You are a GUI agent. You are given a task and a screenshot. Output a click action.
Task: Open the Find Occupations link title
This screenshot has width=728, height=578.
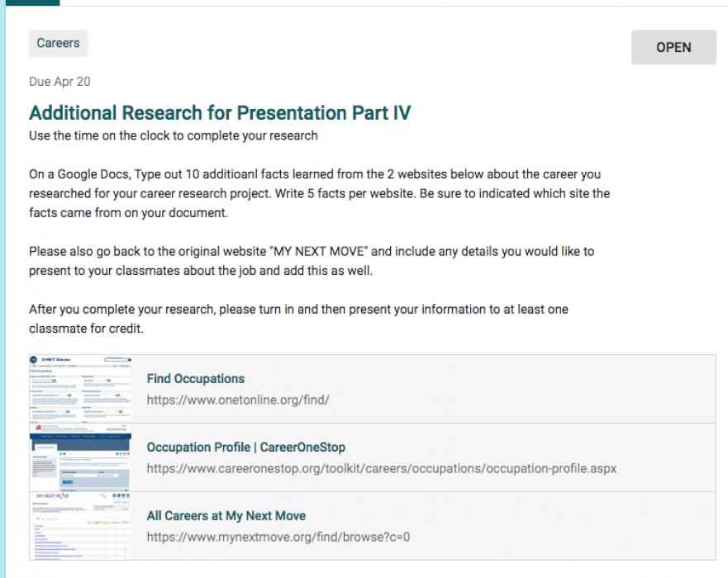pyautogui.click(x=196, y=379)
